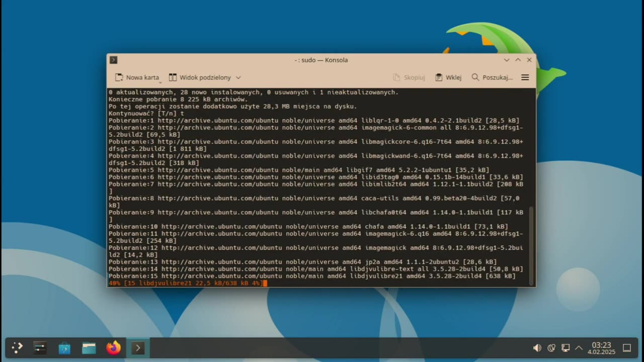This screenshot has height=362, width=644.
Task: Minimize the Konsola window
Action: click(507, 60)
